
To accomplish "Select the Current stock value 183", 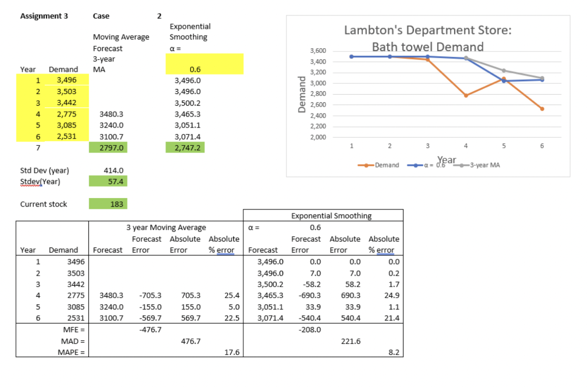I will tap(108, 204).
